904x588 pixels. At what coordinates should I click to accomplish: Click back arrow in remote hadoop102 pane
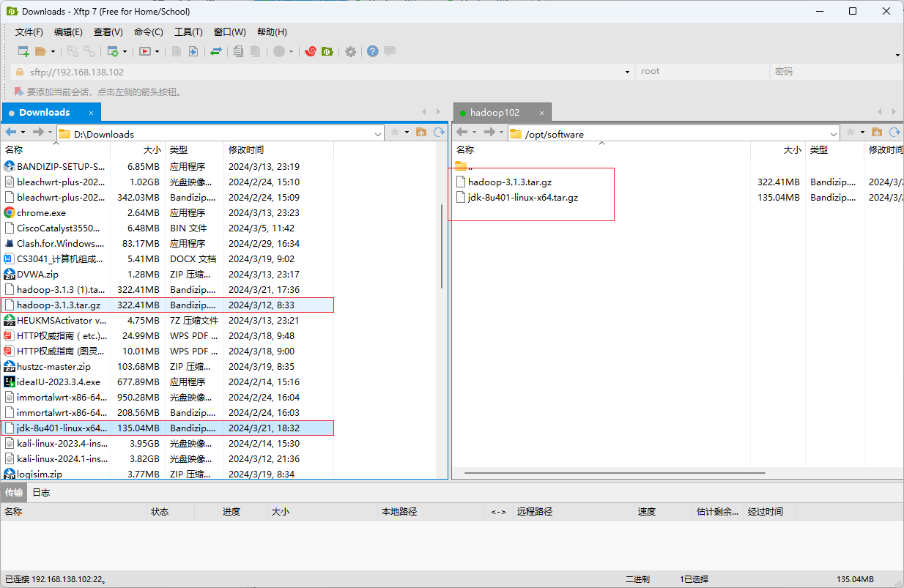click(462, 133)
